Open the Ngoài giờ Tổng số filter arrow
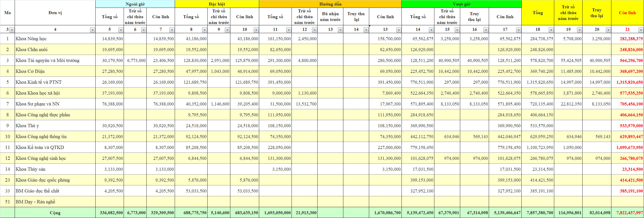This screenshot has height=218, width=644. (x=121, y=30)
